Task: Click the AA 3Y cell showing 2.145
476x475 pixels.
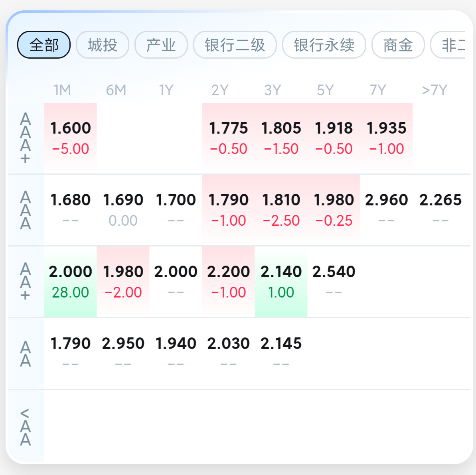Action: click(281, 354)
